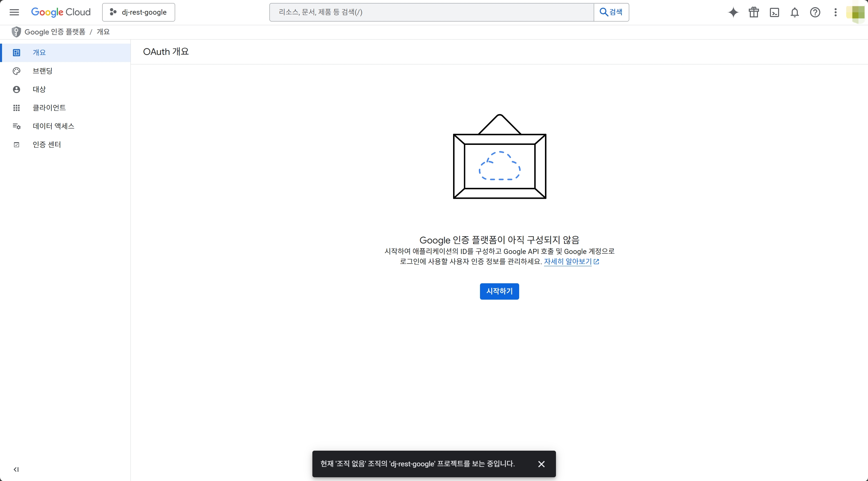Open the notifications bell

(794, 12)
